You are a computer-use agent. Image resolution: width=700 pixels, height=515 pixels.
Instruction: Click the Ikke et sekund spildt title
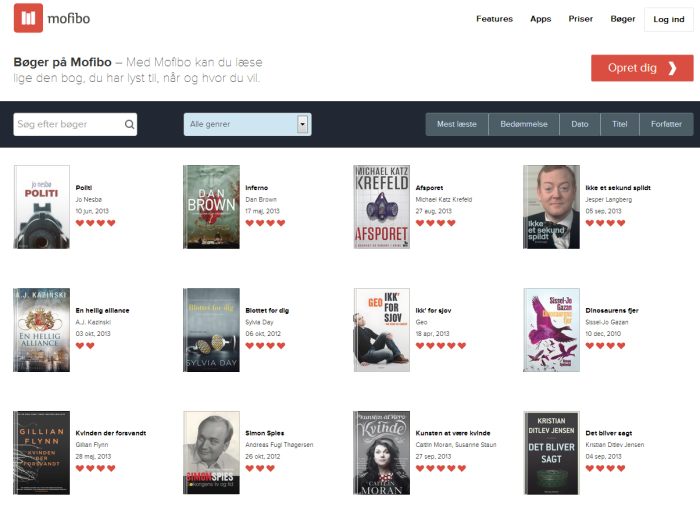click(x=618, y=188)
